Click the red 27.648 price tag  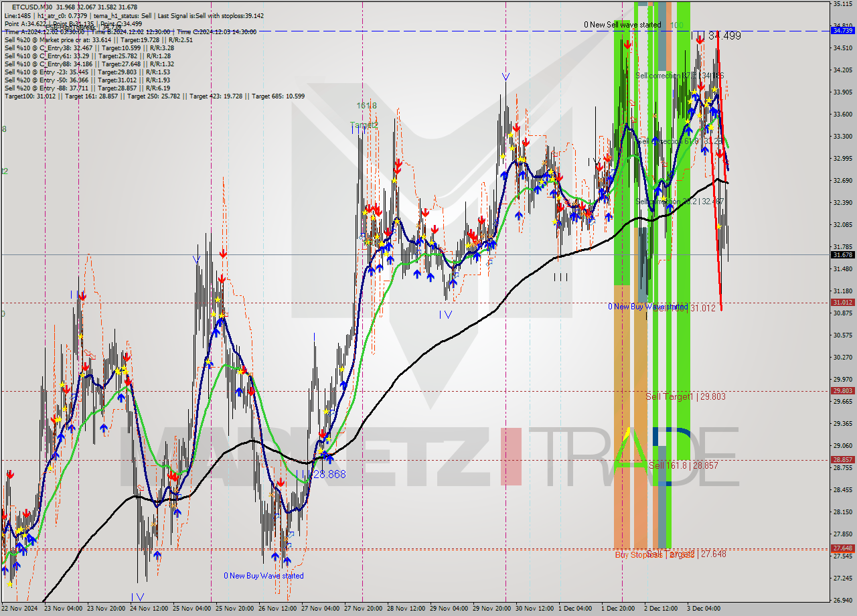(842, 548)
